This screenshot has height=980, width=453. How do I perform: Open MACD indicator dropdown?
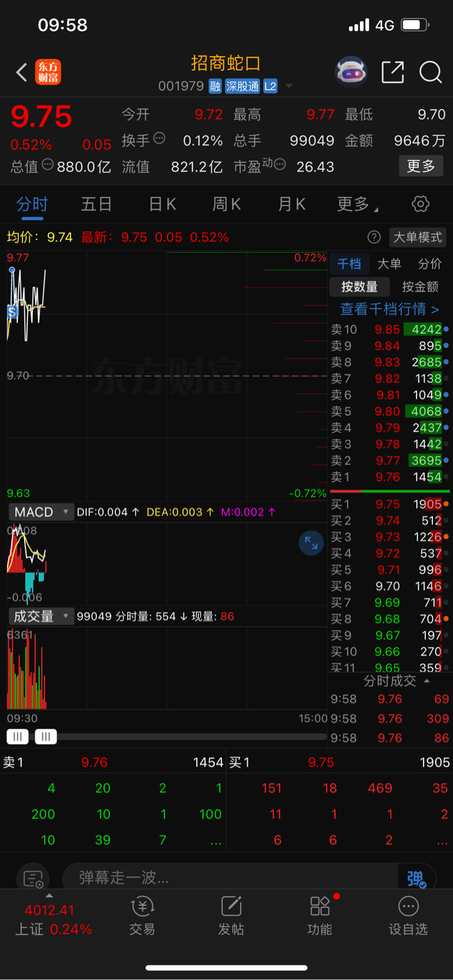(x=40, y=512)
